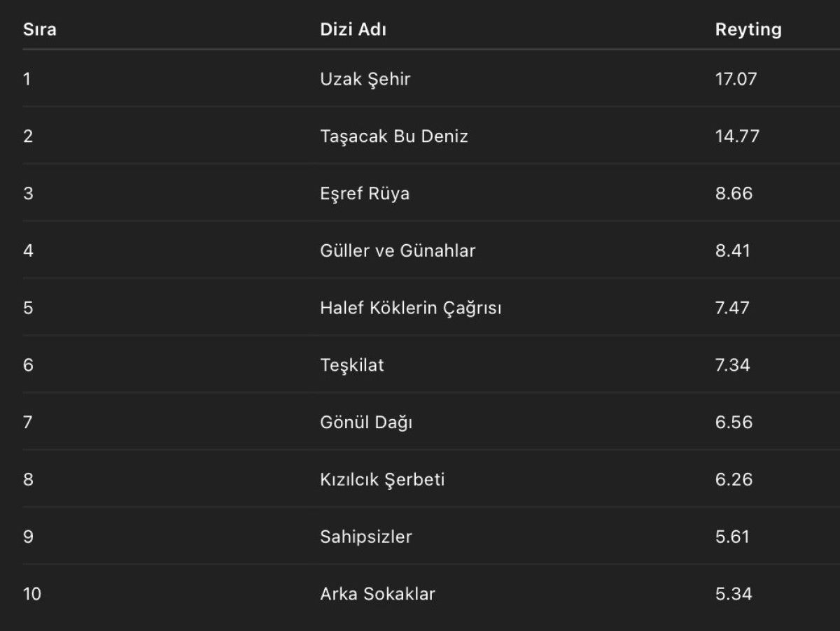Open Güller ve Günahlar entry
This screenshot has width=840, height=631.
coord(398,250)
